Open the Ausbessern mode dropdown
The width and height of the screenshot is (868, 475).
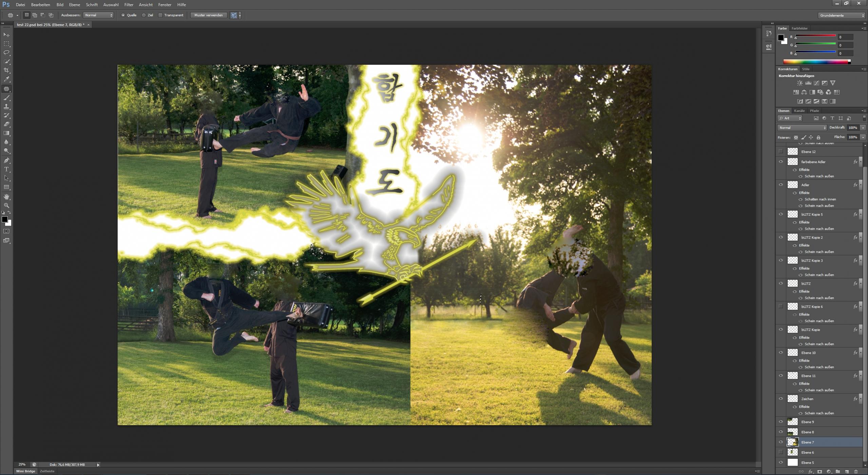pyautogui.click(x=98, y=15)
